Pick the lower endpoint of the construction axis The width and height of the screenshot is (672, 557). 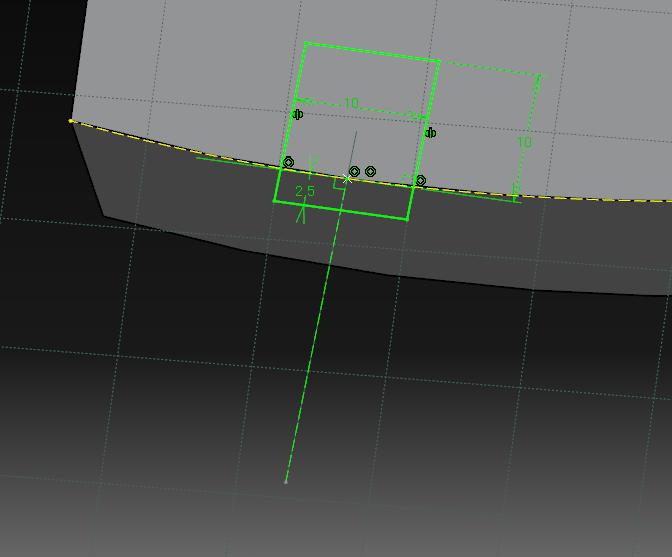285,482
